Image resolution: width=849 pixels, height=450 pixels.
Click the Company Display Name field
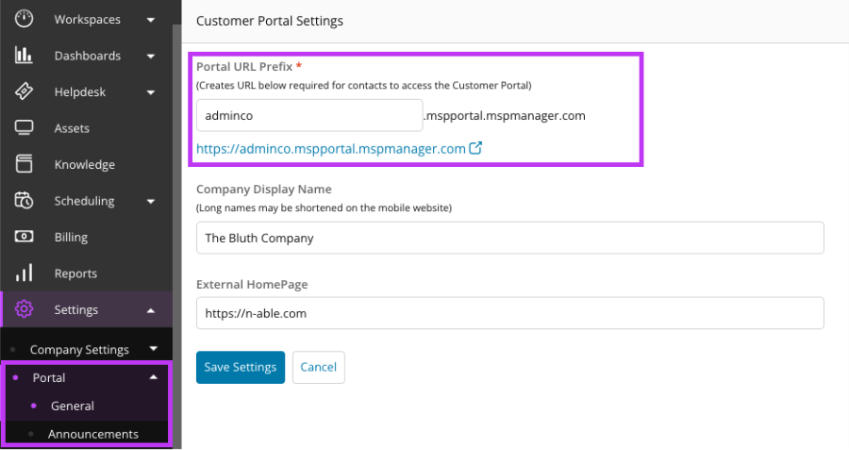(509, 238)
